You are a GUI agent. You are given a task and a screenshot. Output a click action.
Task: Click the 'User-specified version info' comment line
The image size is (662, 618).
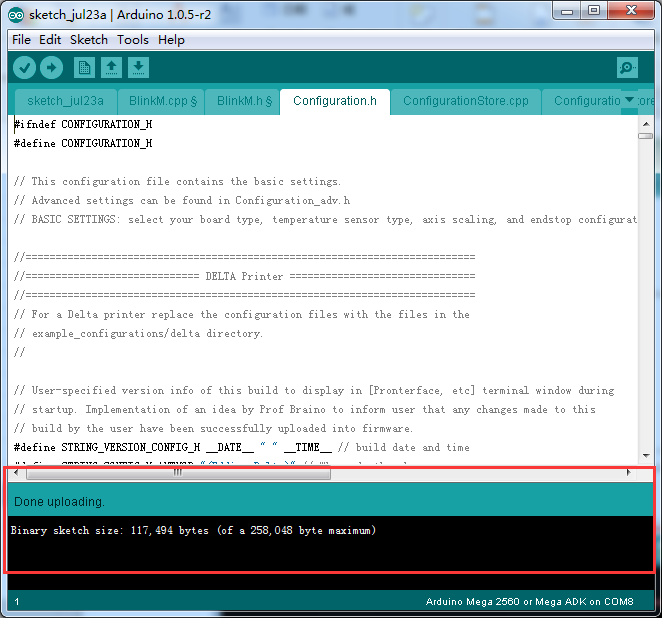pyautogui.click(x=314, y=390)
